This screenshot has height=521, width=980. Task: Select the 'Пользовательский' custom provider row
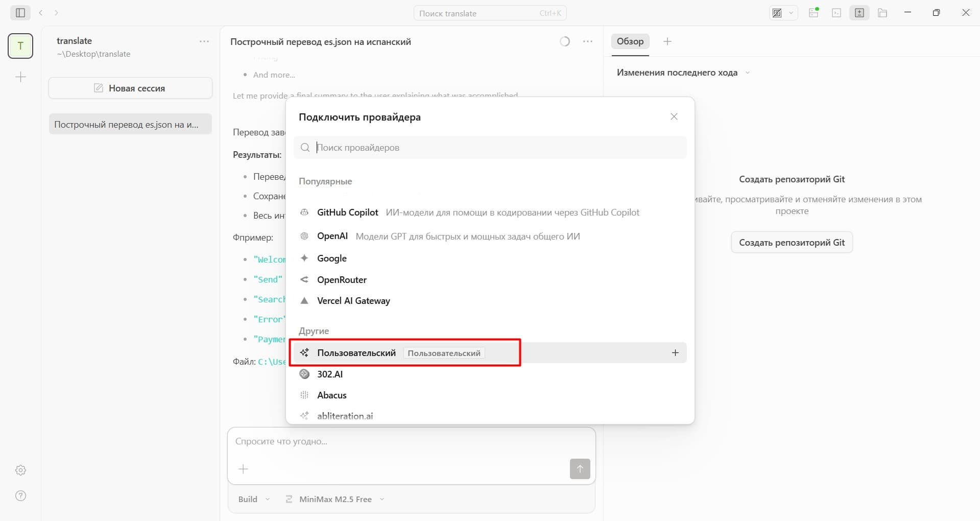490,353
